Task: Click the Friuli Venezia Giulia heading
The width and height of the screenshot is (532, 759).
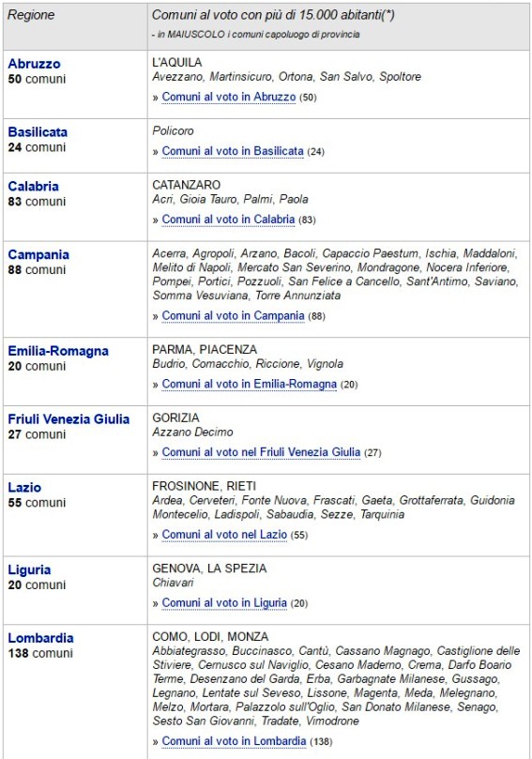Action: point(68,419)
